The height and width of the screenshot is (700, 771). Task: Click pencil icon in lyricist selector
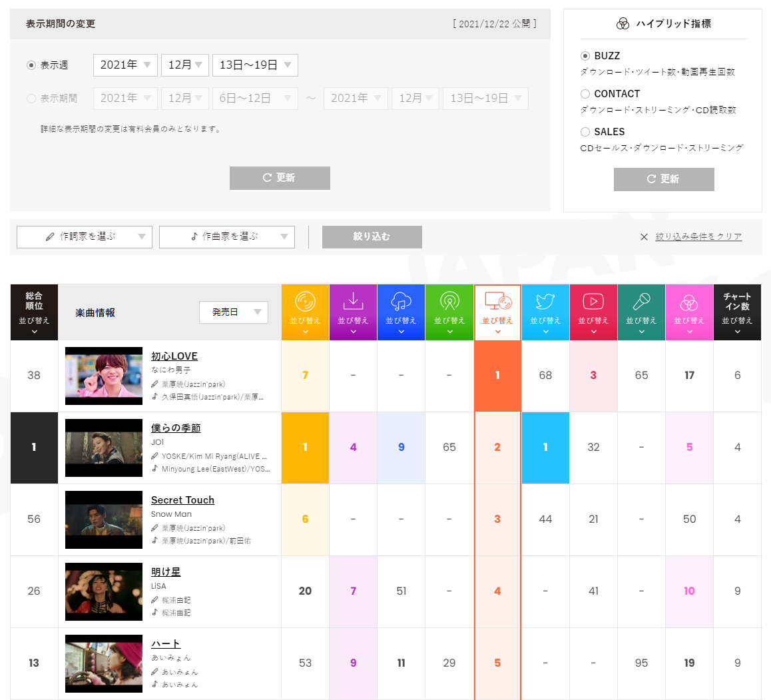click(50, 236)
